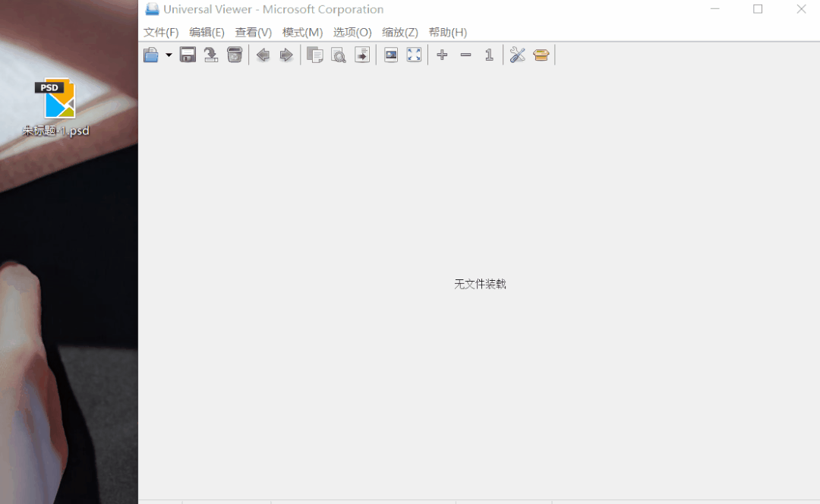Click the Find magnifier icon
820x504 pixels.
point(339,55)
